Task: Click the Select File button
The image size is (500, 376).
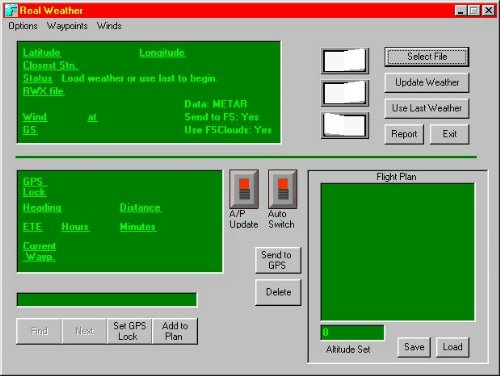Action: [x=427, y=57]
